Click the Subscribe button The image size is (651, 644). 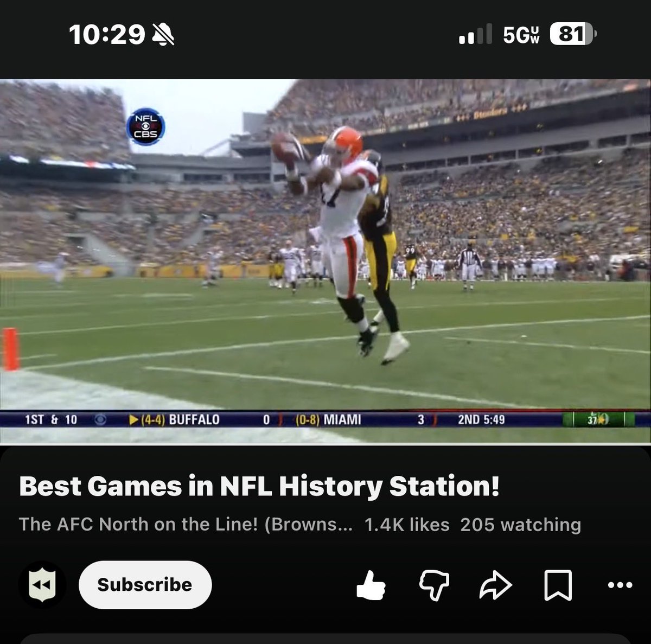tap(145, 585)
